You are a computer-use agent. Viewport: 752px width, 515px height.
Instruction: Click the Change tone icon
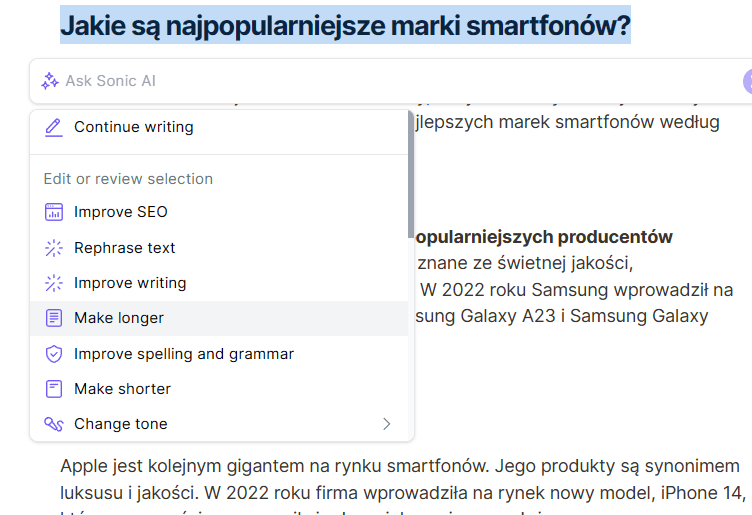point(54,424)
